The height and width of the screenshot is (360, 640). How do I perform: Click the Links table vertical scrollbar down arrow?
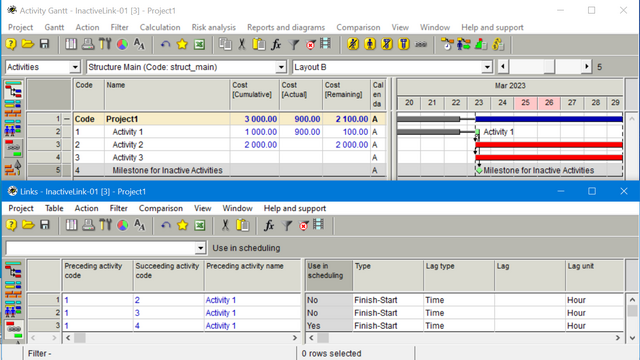pos(632,338)
